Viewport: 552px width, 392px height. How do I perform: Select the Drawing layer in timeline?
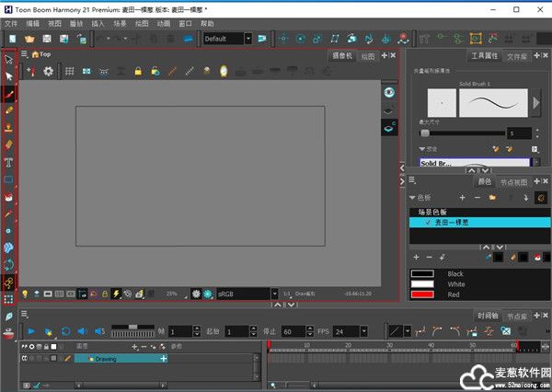pyautogui.click(x=106, y=358)
